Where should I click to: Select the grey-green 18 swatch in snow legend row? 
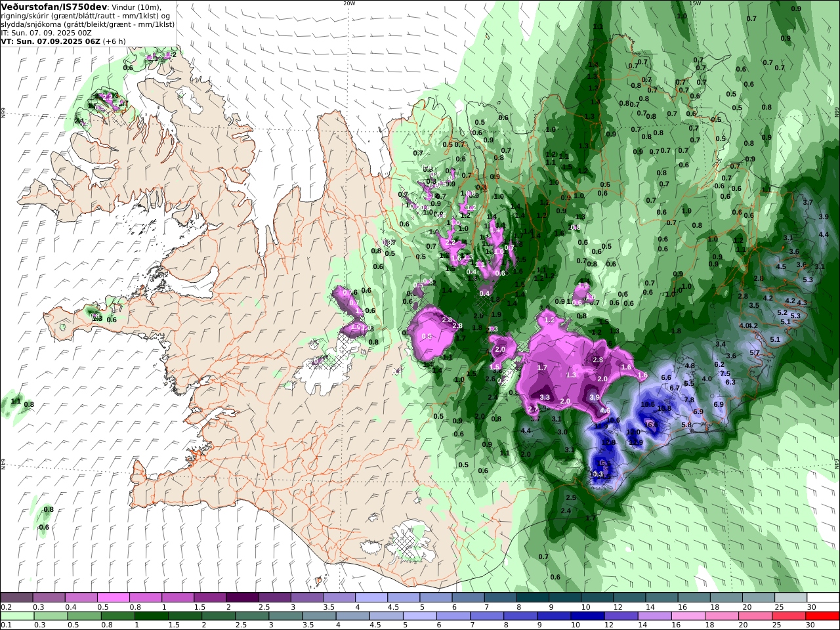point(726,597)
